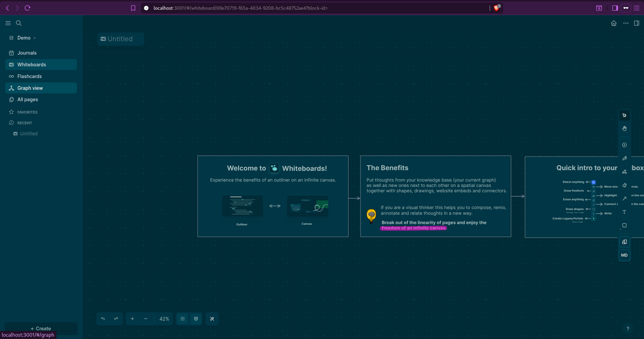Select the hand pan tool
644x339 pixels.
click(624, 129)
